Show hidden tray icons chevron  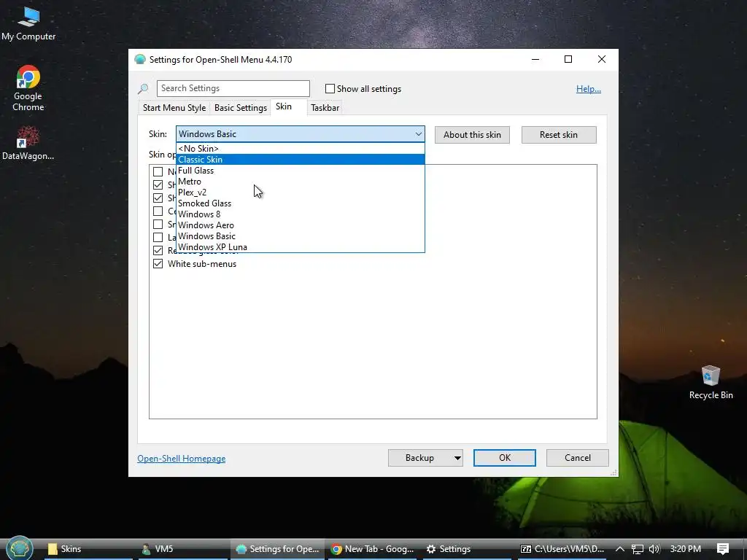(x=620, y=549)
